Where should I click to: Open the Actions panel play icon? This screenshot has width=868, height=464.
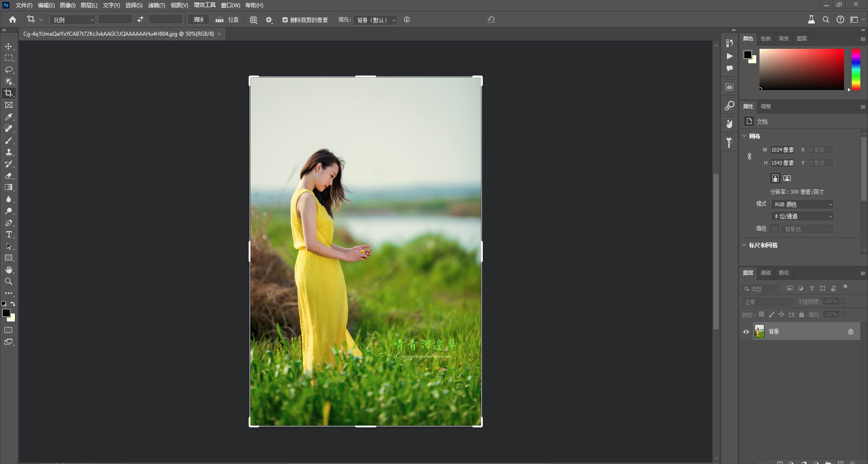730,56
